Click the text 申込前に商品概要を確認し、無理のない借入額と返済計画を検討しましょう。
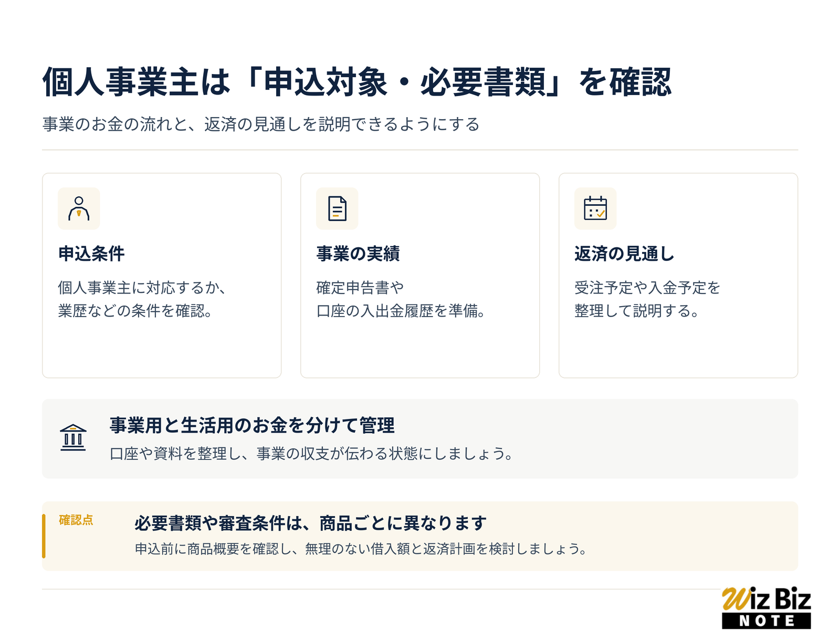840x630 pixels. [x=361, y=549]
